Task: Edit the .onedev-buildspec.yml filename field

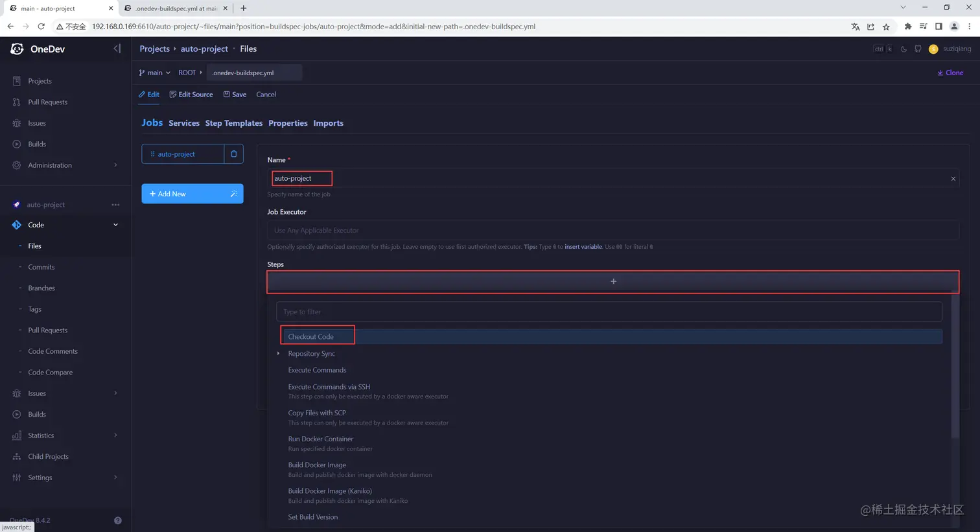Action: click(x=254, y=73)
